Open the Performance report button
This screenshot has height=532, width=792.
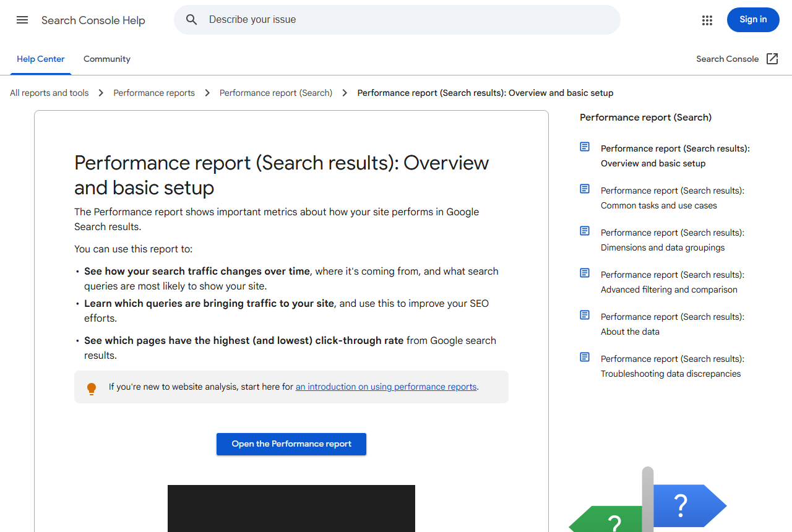[x=291, y=444]
